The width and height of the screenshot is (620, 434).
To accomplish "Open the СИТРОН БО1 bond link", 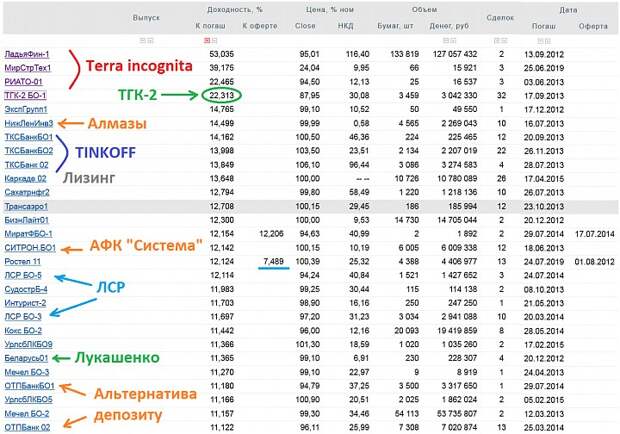I will pyautogui.click(x=30, y=248).
